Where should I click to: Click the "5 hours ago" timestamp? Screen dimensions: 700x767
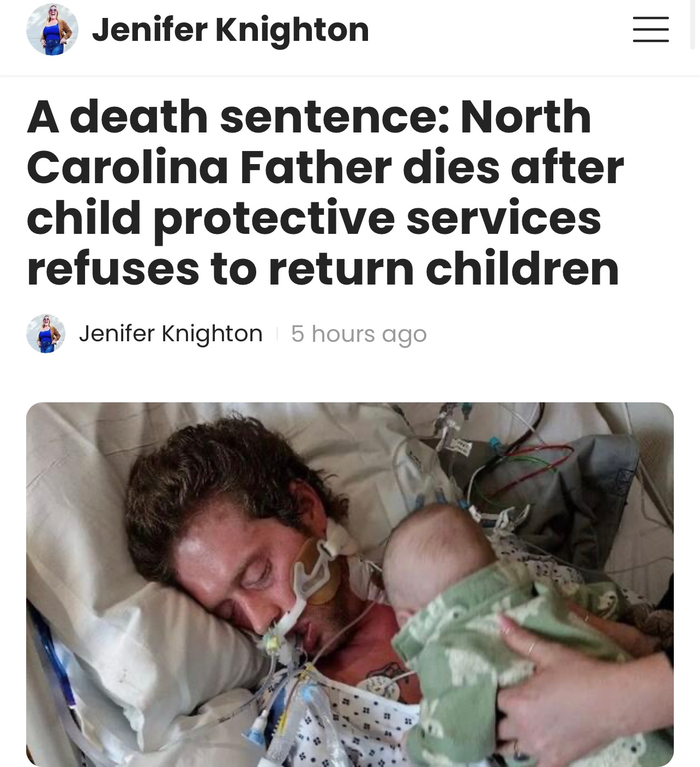(359, 334)
